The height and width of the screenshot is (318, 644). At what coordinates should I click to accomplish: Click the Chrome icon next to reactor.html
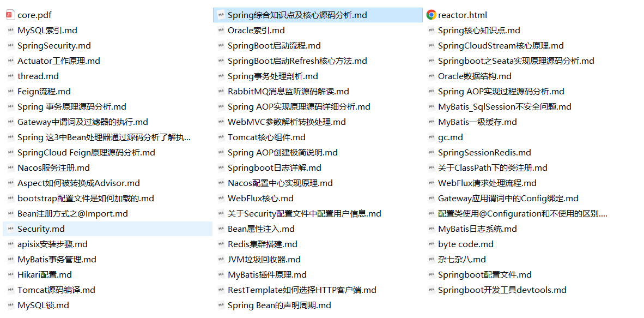(x=430, y=15)
